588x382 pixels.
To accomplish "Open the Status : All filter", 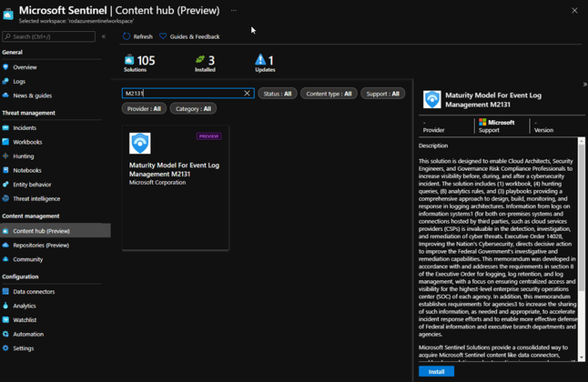I will pos(278,94).
